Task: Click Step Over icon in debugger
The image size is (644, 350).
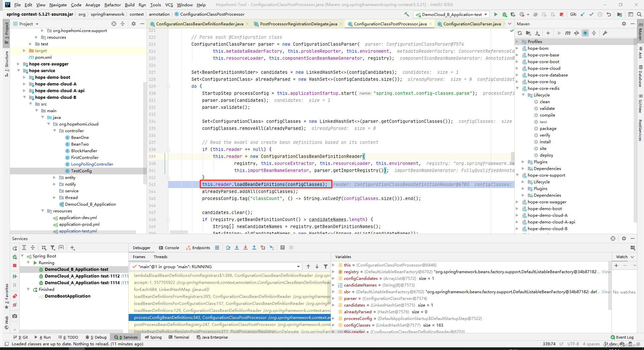Action: [228, 247]
